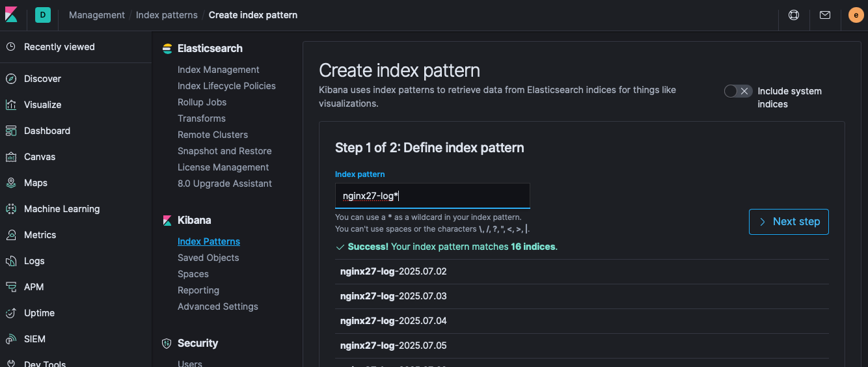Open Advanced Settings in Kibana section
This screenshot has height=367, width=868.
(x=217, y=306)
